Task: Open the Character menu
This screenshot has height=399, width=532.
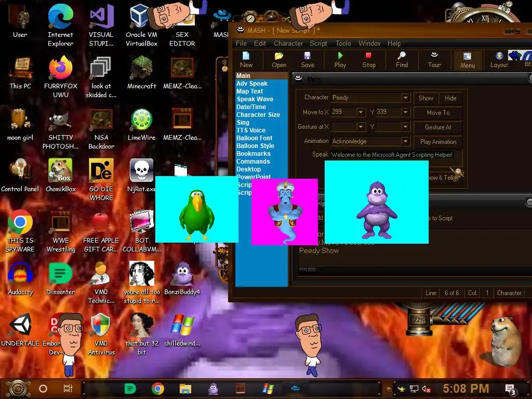Action: pyautogui.click(x=288, y=44)
